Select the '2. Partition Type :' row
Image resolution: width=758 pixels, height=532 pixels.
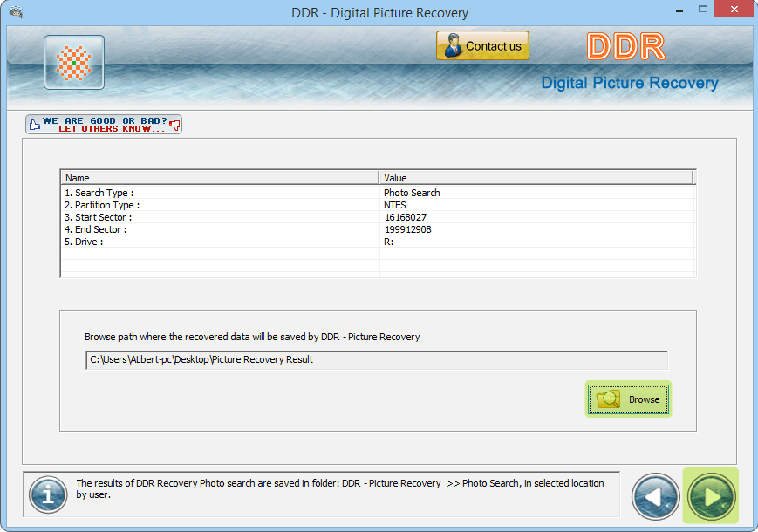click(x=378, y=205)
